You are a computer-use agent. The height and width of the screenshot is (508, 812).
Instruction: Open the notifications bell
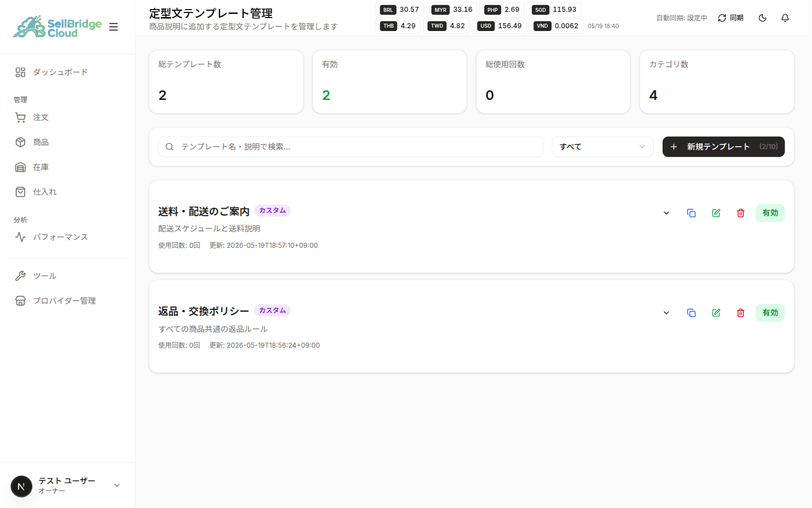(x=785, y=18)
